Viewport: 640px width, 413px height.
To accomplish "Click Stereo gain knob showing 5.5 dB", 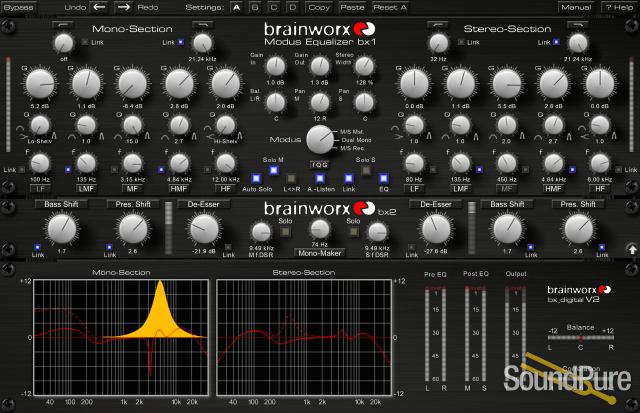I will tap(507, 84).
